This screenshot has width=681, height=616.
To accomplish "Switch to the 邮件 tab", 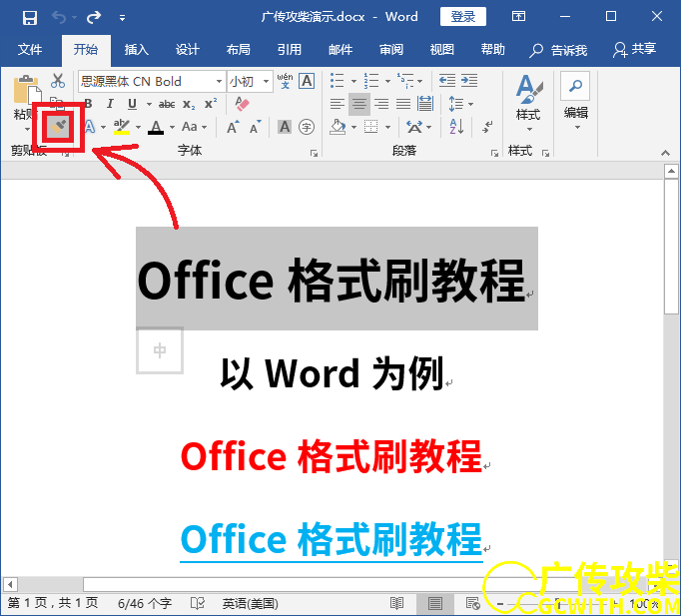I will click(340, 50).
